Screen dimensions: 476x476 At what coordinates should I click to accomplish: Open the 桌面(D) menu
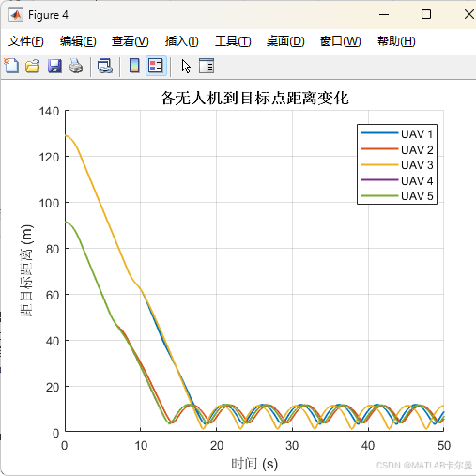[x=285, y=41]
